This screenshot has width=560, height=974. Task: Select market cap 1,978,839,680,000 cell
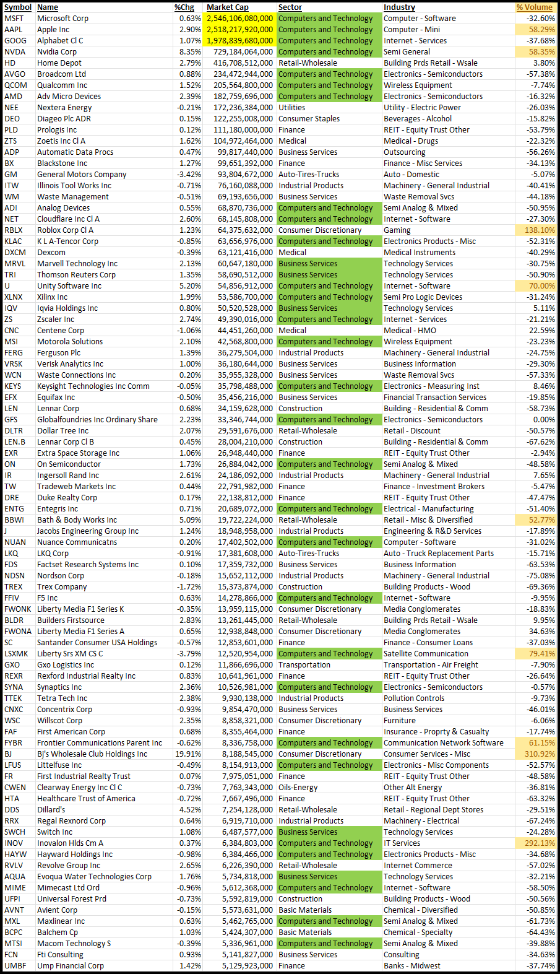point(239,41)
